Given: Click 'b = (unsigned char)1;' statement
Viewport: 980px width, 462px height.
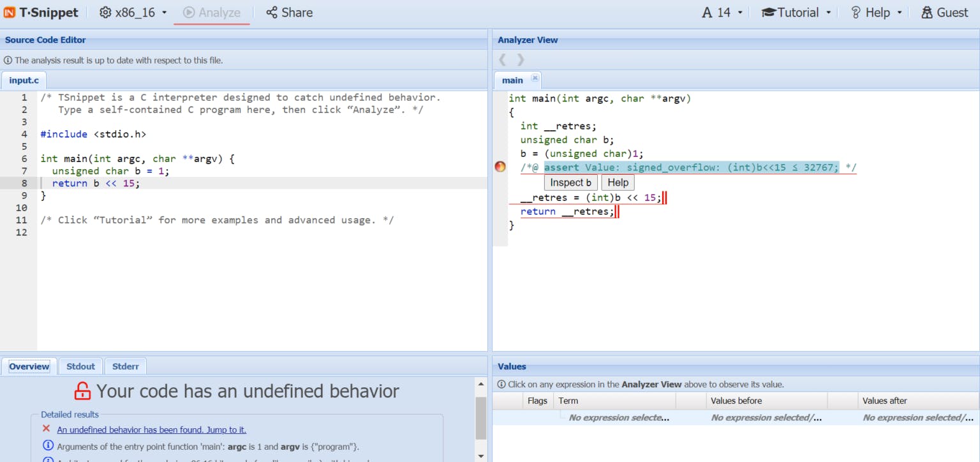Looking at the screenshot, I should [x=582, y=154].
